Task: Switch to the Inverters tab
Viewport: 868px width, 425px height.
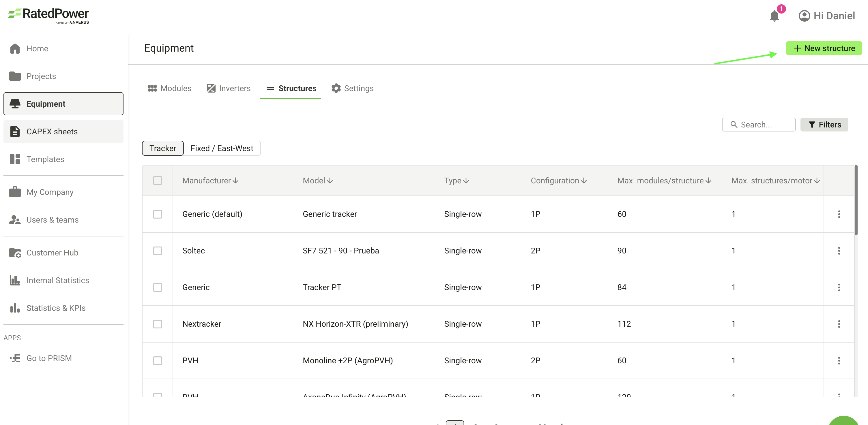Action: coord(229,88)
